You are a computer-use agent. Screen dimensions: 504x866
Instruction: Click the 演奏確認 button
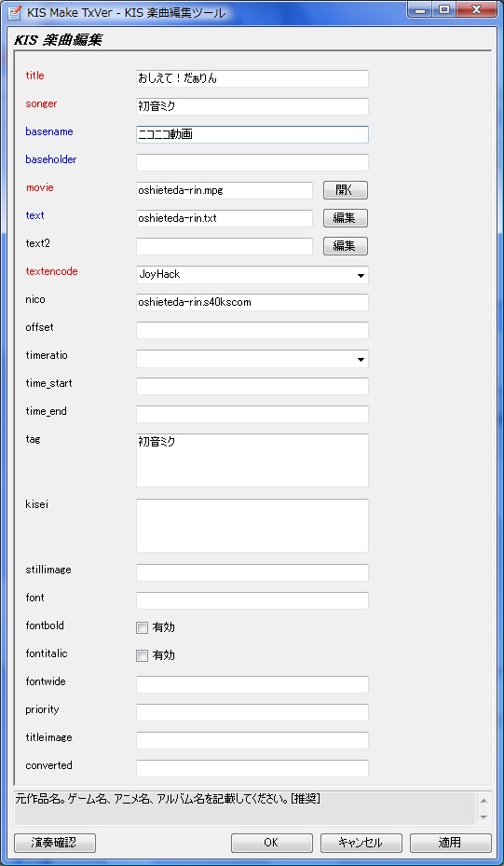55,843
